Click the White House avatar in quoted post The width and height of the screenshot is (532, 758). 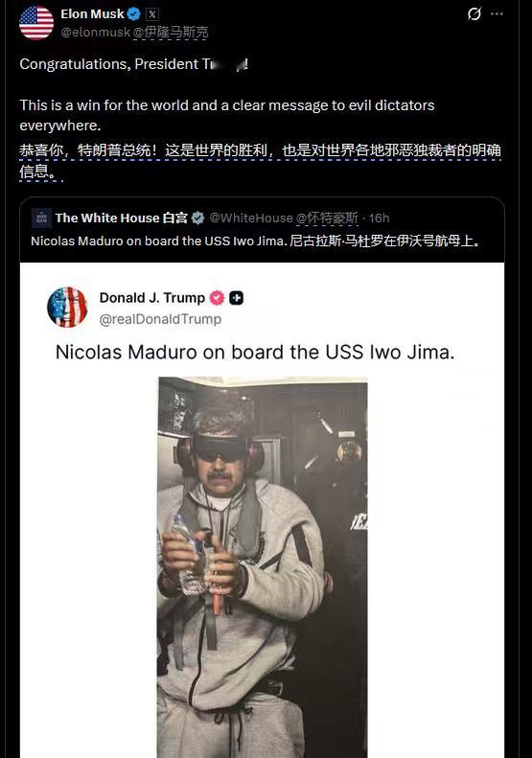coord(41,218)
